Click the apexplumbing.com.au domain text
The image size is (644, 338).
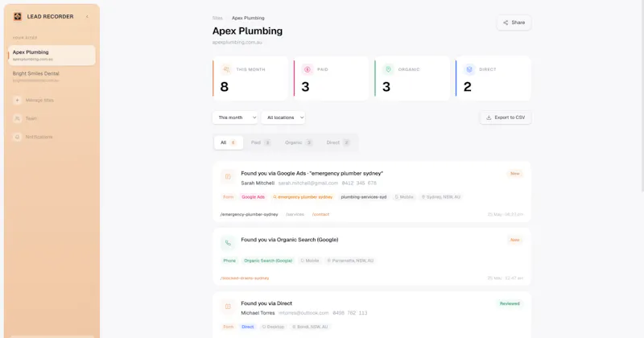[237, 43]
